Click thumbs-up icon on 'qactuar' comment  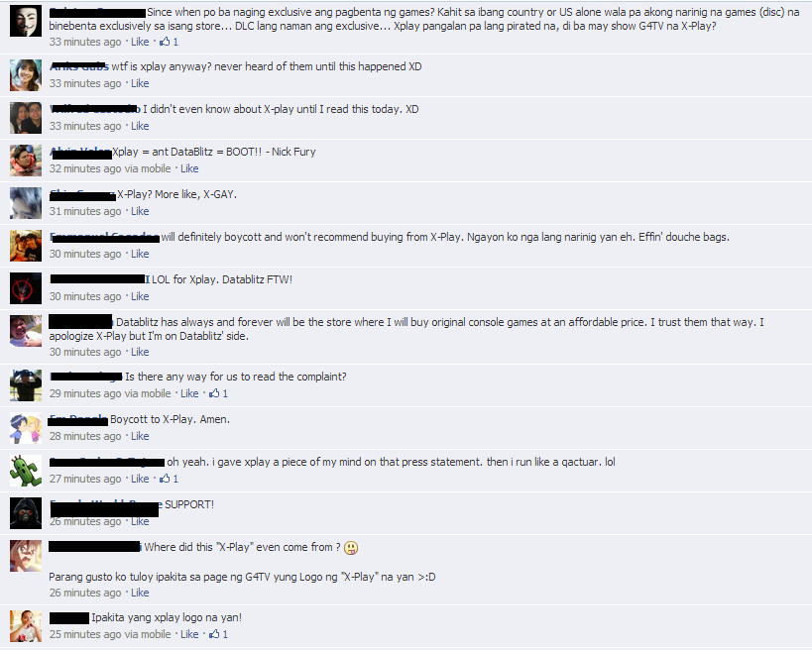(165, 479)
